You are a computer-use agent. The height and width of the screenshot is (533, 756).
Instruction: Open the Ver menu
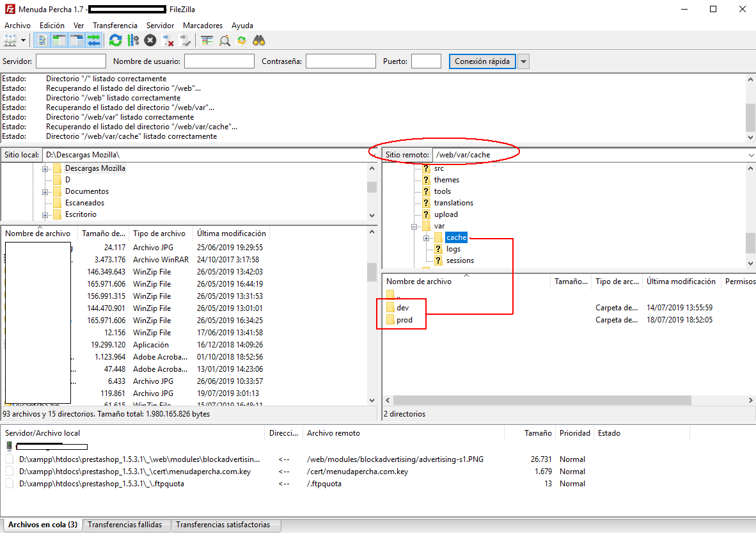point(79,26)
